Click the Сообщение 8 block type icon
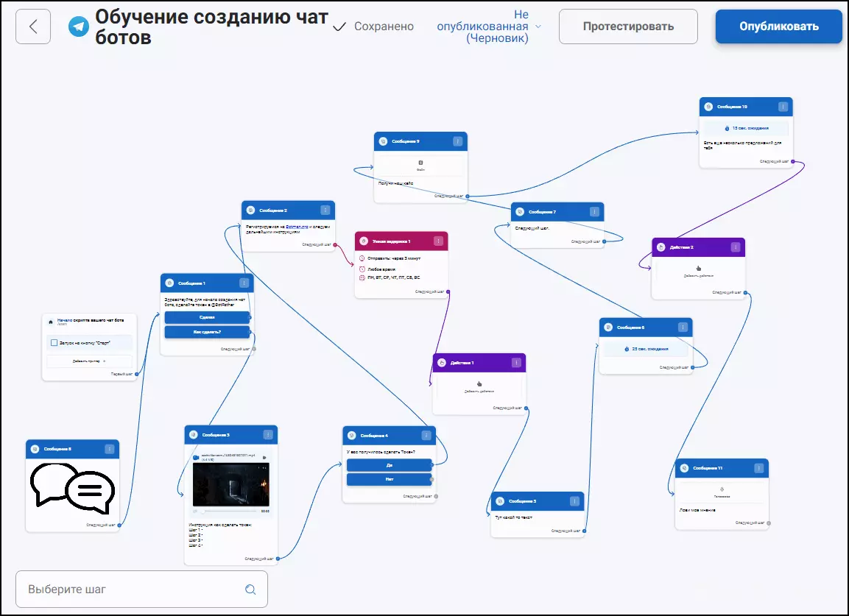 [35, 449]
